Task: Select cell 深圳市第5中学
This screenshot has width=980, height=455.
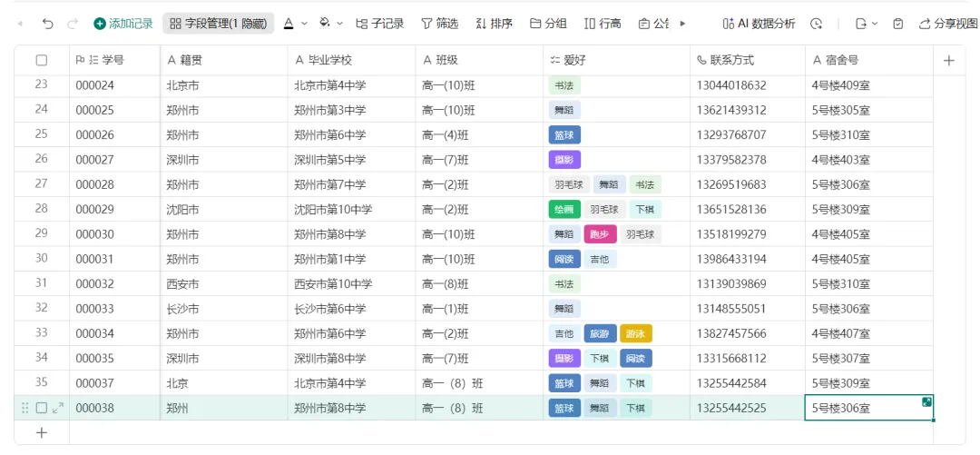Action: click(x=351, y=160)
